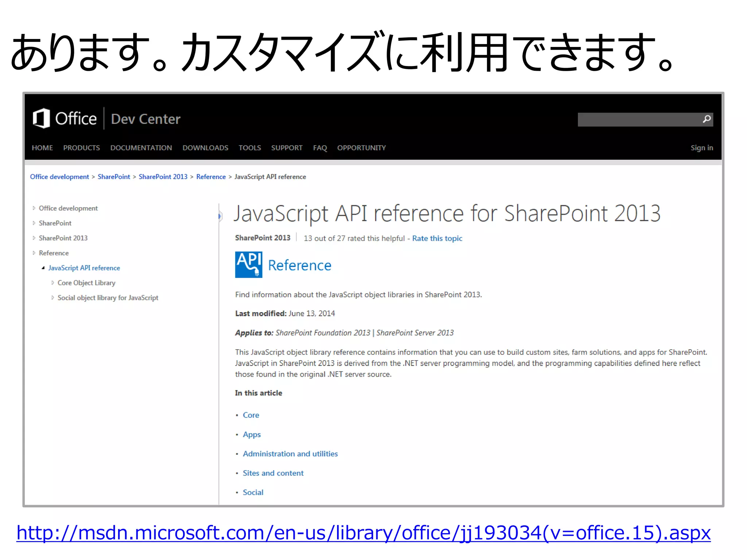Collapse the navigation pane splitter arrow
The height and width of the screenshot is (560, 747).
(220, 216)
